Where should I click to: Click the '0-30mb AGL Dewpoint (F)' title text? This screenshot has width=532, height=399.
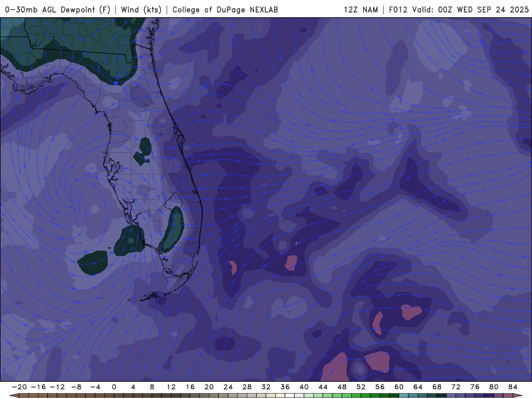coord(58,9)
